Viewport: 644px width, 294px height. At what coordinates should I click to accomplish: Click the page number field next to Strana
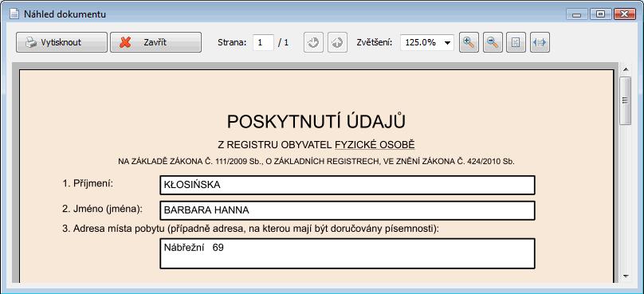(263, 42)
